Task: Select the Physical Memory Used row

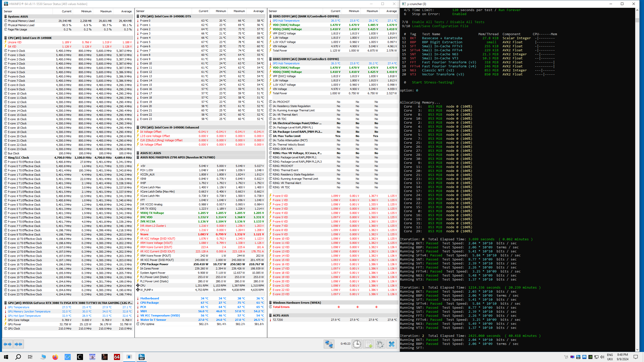Action: [x=68, y=21]
